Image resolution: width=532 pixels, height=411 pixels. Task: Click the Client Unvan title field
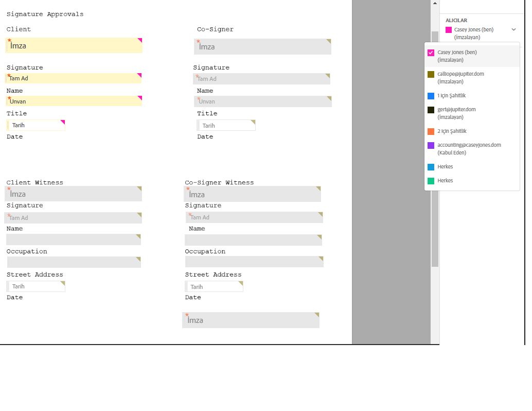74,101
